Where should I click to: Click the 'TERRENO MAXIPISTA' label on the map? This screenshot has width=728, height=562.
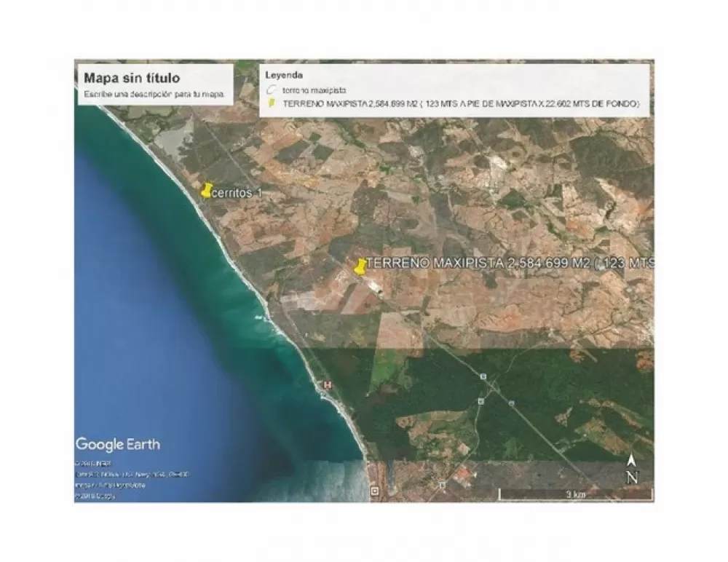510,263
